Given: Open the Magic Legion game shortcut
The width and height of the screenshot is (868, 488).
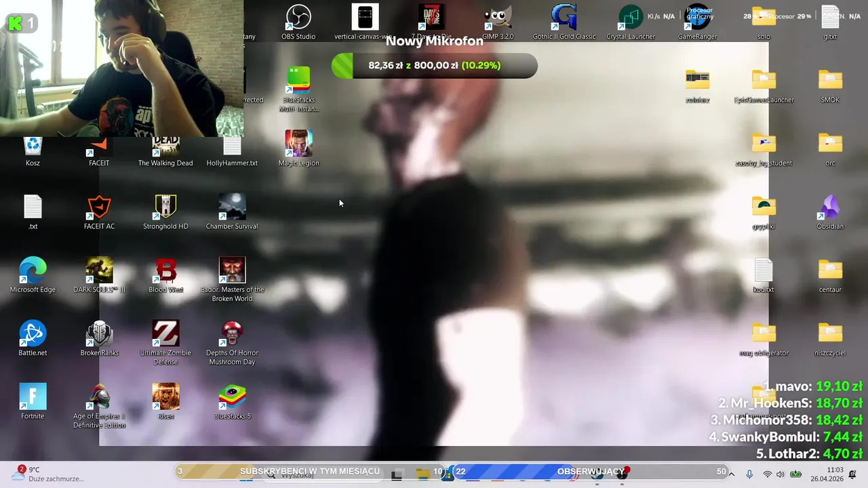Looking at the screenshot, I should coord(298,148).
